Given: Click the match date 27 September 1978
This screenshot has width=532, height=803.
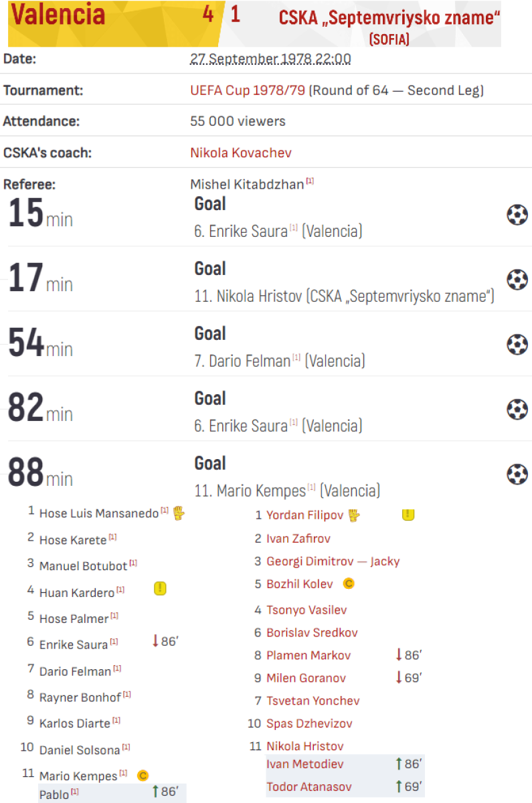Looking at the screenshot, I should pos(270,59).
